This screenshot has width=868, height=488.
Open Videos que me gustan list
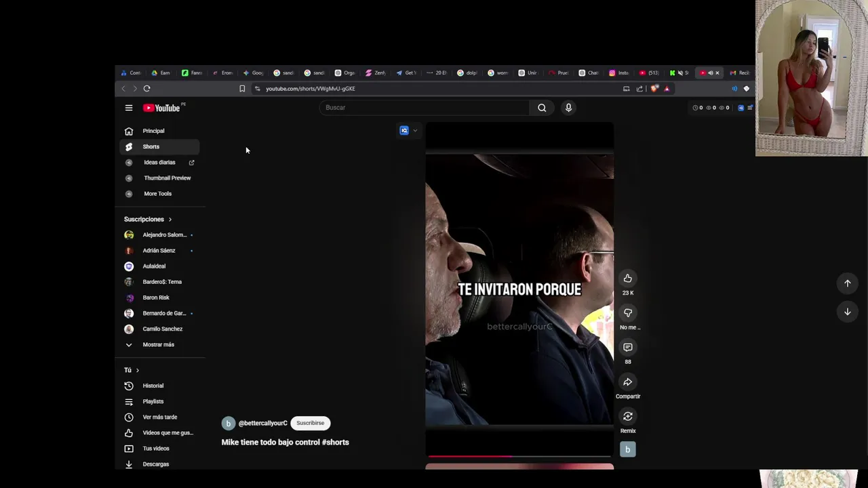[159, 432]
